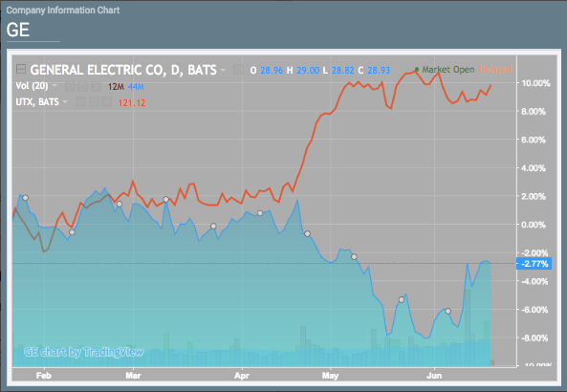This screenshot has height=392, width=567.
Task: Open UTX, BATS settings gear icon
Action: pyautogui.click(x=94, y=102)
